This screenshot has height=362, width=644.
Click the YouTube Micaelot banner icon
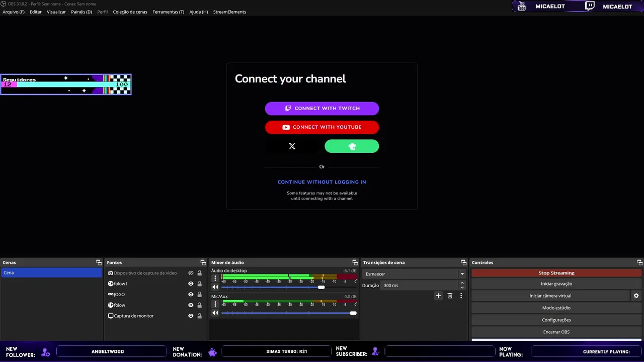(522, 6)
